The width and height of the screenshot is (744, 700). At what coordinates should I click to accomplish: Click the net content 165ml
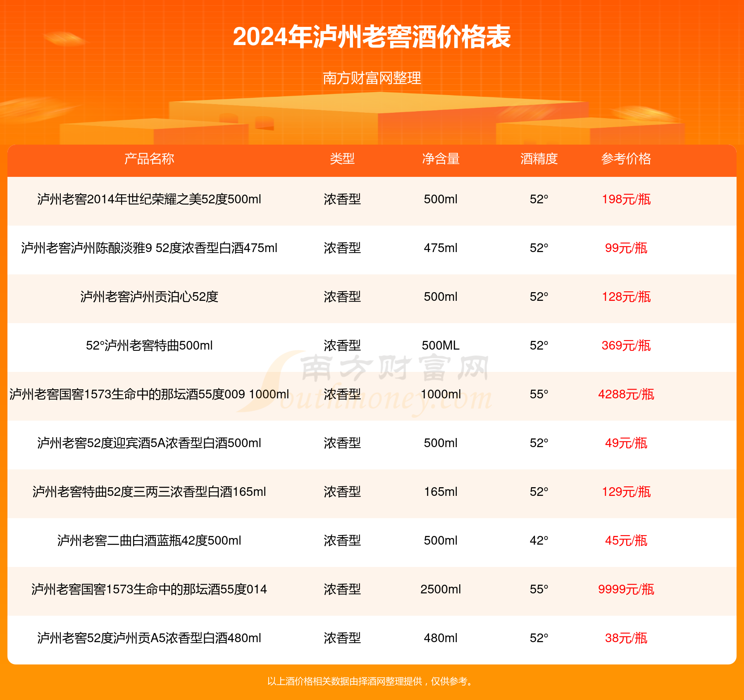[x=441, y=492]
